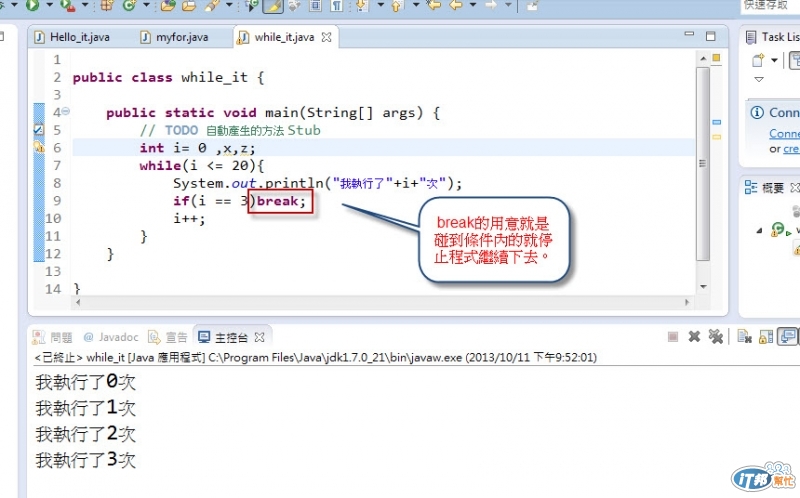Open the Next Annotation dropdown arrow
Image resolution: width=800 pixels, height=498 pixels.
click(x=381, y=5)
